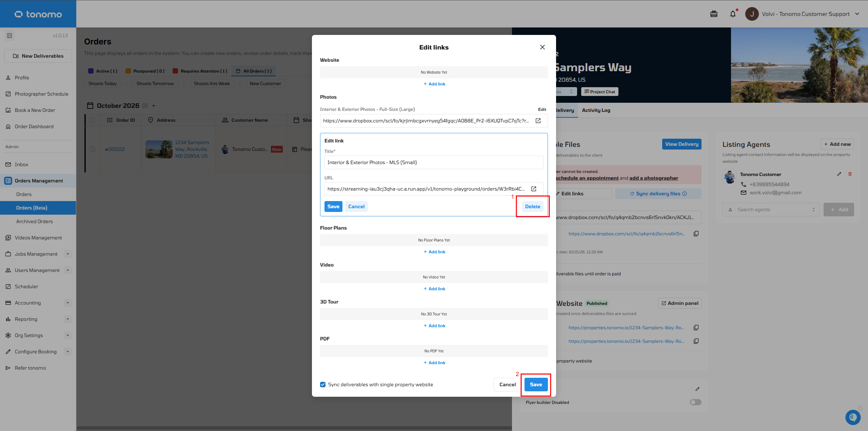Copy the first property website link
Image resolution: width=868 pixels, height=431 pixels.
696,328
